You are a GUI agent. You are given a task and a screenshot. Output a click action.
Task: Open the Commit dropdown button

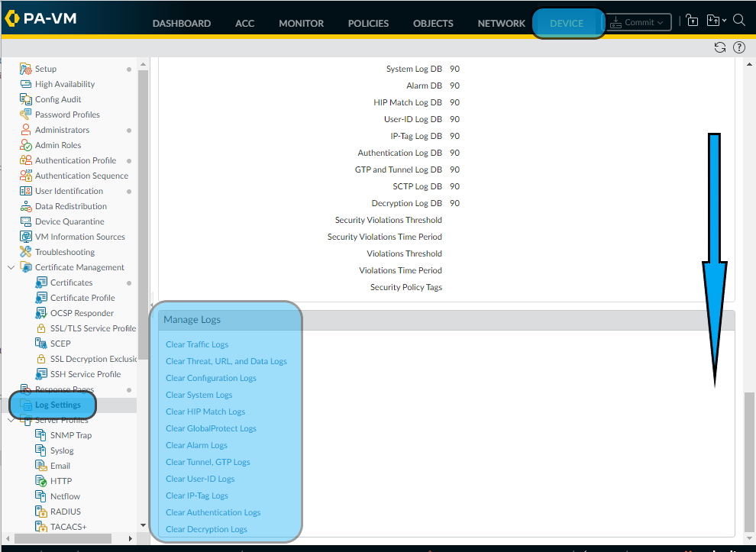click(638, 22)
